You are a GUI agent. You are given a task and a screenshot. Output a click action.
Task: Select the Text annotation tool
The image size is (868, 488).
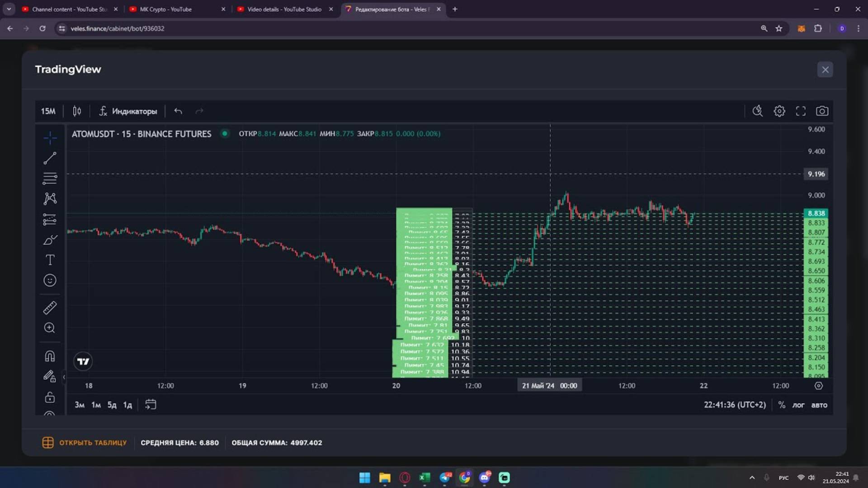tap(50, 260)
